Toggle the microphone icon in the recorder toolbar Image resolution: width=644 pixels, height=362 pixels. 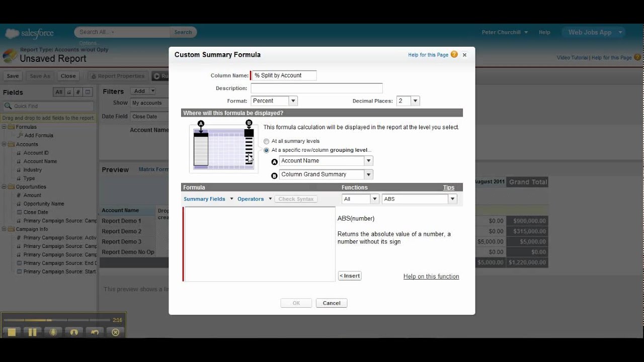pyautogui.click(x=53, y=332)
